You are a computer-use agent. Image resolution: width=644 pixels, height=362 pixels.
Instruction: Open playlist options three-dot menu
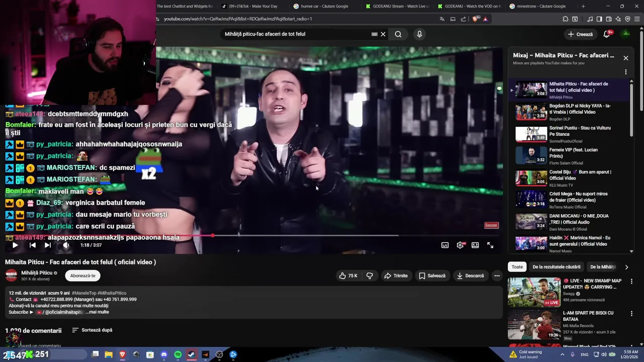pos(626,72)
